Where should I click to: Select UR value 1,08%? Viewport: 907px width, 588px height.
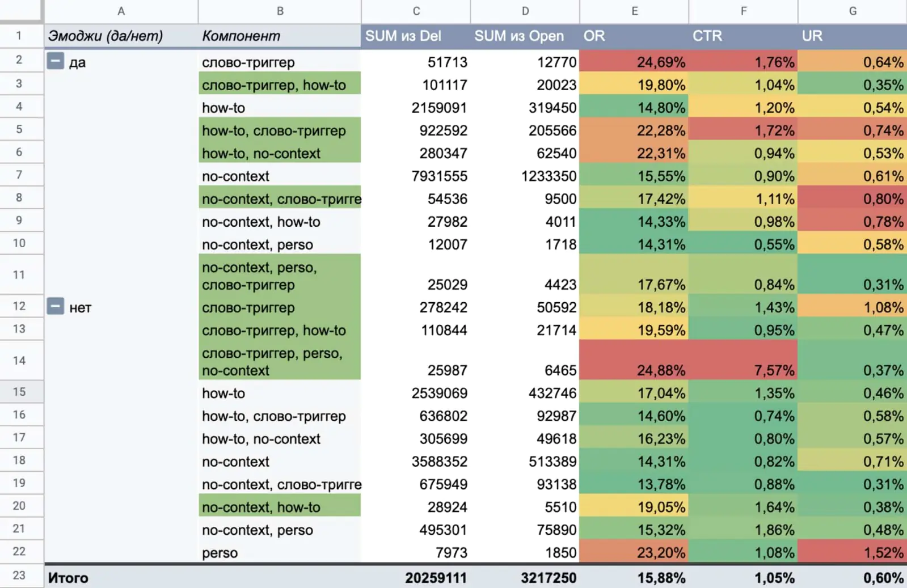(x=853, y=307)
